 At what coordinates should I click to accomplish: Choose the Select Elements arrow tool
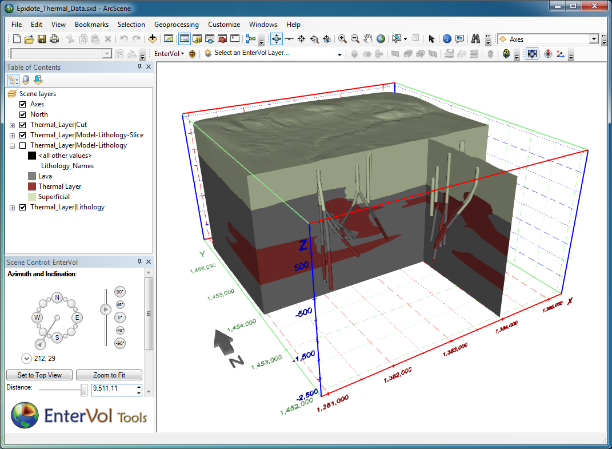click(431, 39)
